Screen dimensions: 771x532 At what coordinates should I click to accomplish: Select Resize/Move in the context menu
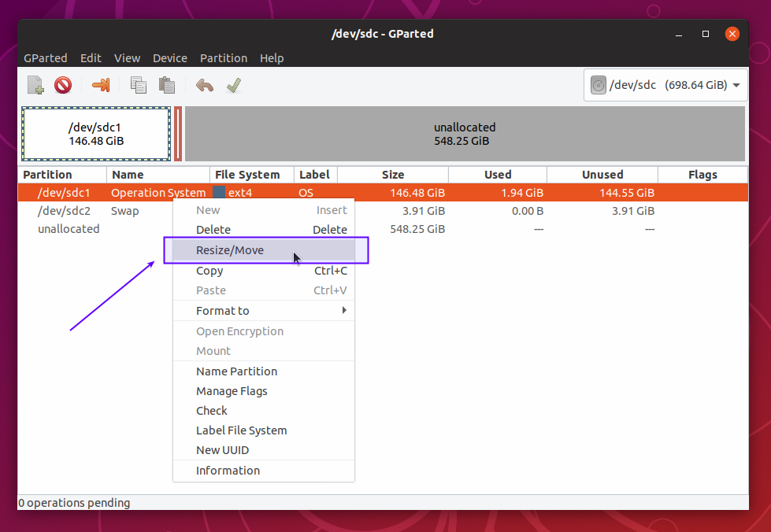(x=230, y=250)
